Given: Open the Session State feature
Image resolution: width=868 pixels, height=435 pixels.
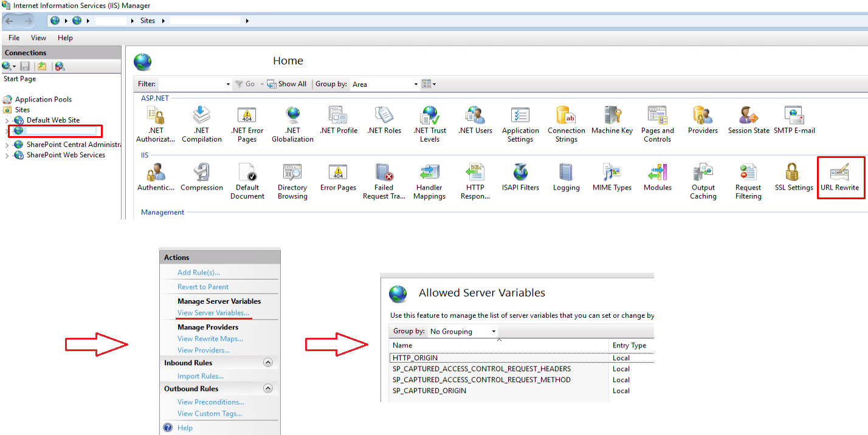Looking at the screenshot, I should point(748,120).
